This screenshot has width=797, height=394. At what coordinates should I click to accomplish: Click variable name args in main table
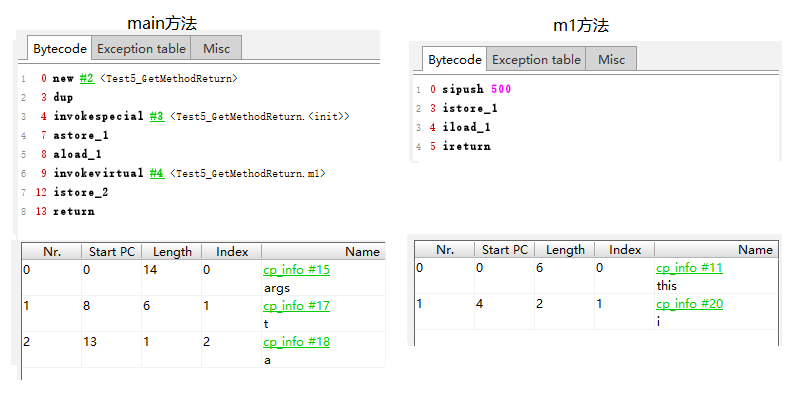277,288
